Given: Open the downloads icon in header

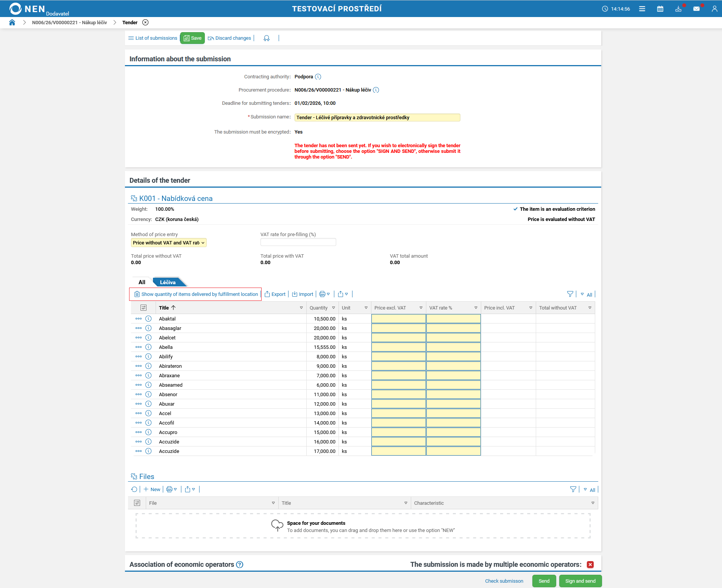Looking at the screenshot, I should coord(678,9).
